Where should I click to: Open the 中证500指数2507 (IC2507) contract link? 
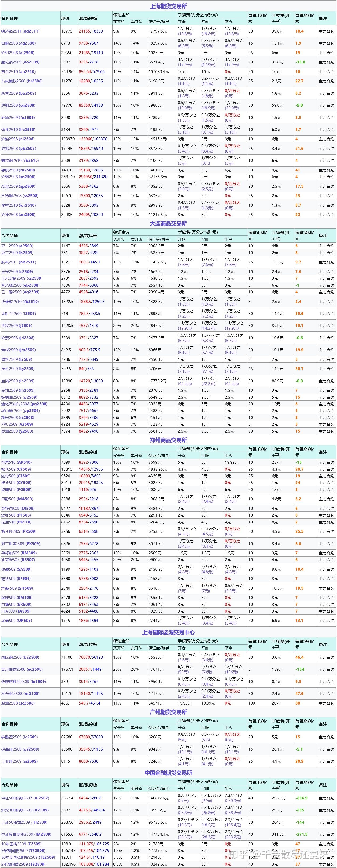25,798
